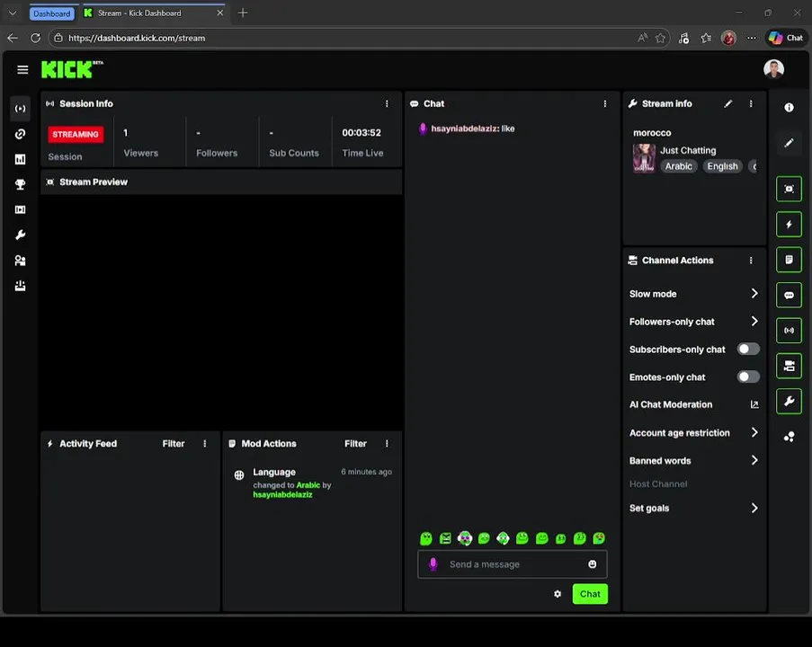Open Stream info three-dot menu
The width and height of the screenshot is (812, 647).
[x=751, y=103]
